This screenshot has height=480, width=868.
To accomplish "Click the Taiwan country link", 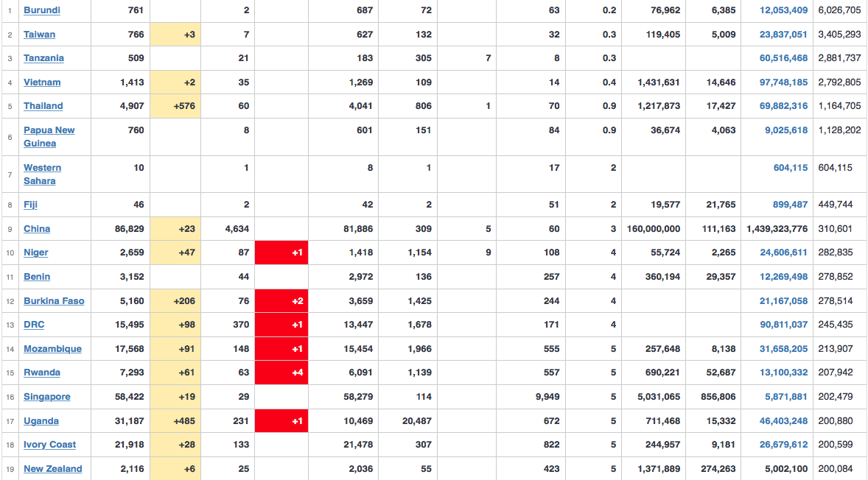I will pyautogui.click(x=39, y=35).
